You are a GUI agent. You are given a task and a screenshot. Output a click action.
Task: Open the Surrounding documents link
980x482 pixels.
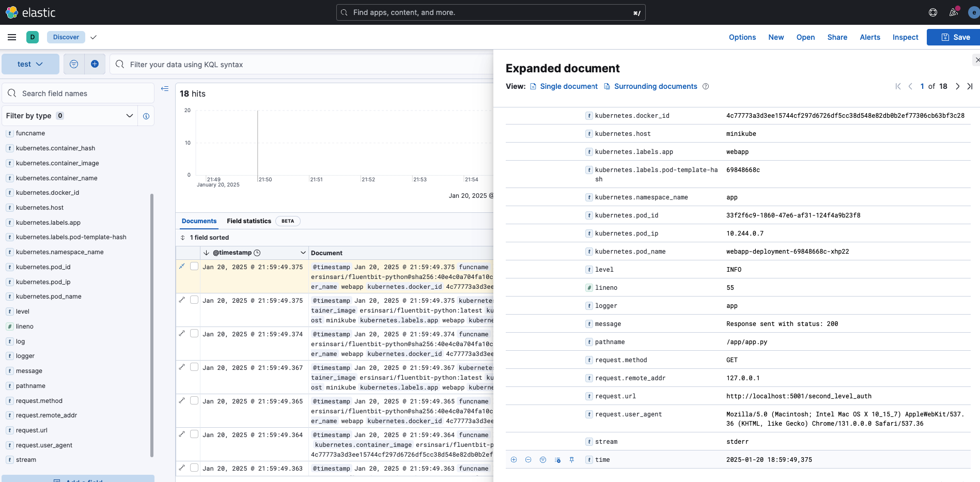coord(651,86)
